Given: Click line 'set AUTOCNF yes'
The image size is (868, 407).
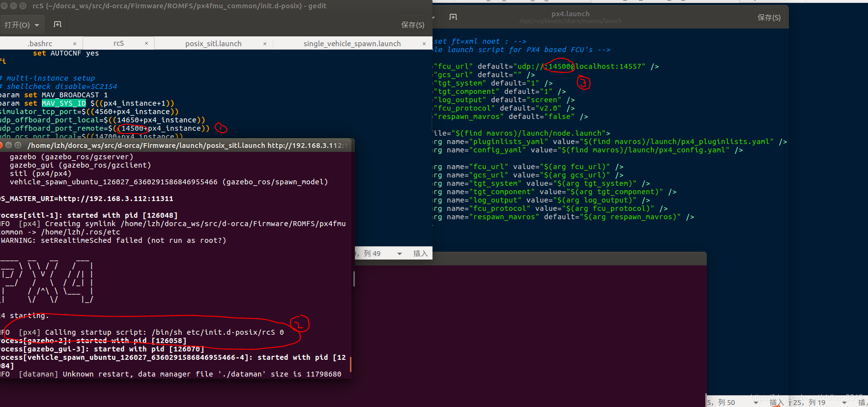Looking at the screenshot, I should (66, 53).
